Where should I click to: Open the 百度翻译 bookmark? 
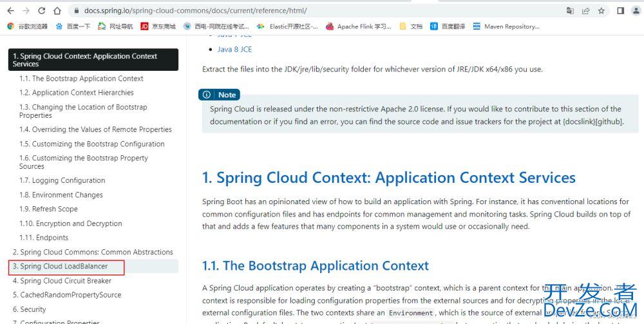coord(448,26)
